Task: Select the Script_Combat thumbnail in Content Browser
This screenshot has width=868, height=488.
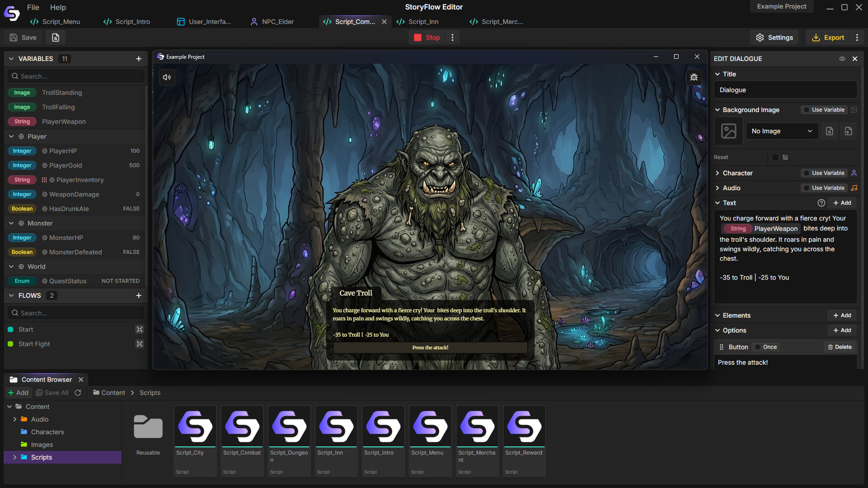Action: coord(242,427)
